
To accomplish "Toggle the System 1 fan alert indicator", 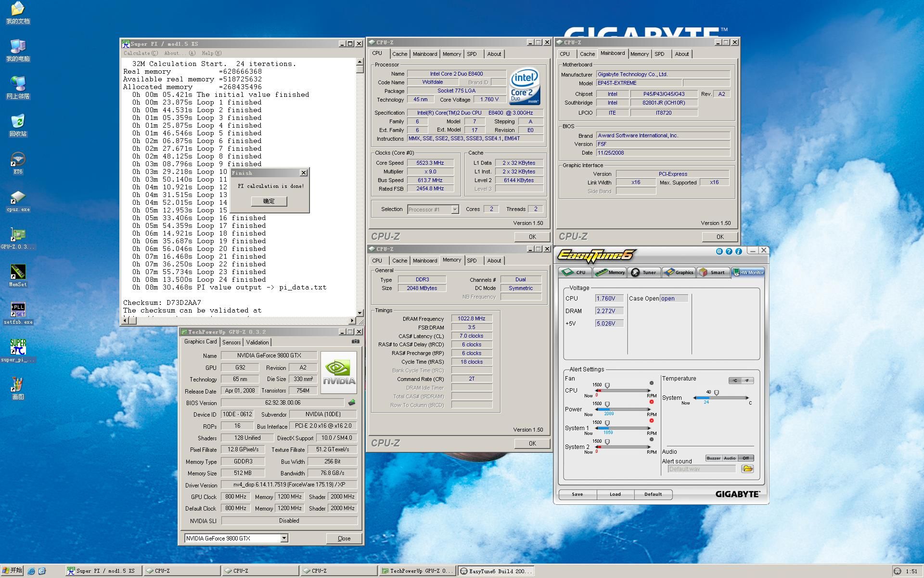I will [x=652, y=421].
